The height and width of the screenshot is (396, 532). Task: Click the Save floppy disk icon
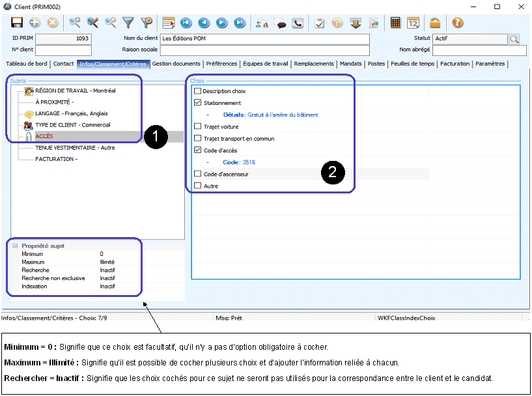pyautogui.click(x=18, y=23)
